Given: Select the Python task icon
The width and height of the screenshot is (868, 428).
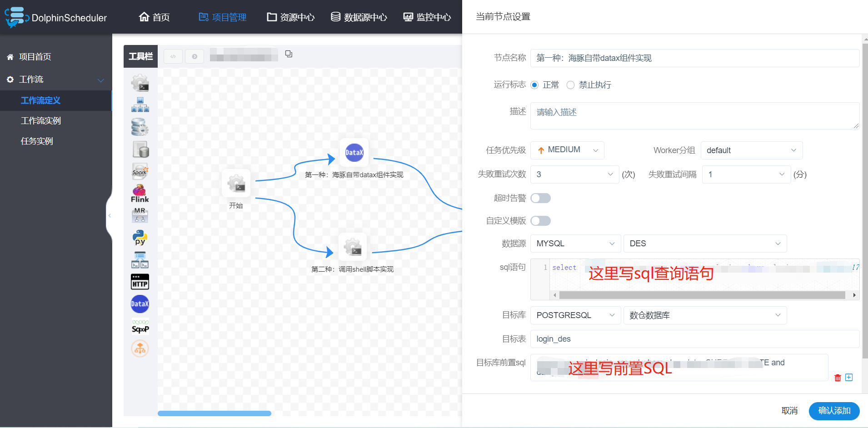Looking at the screenshot, I should [x=140, y=237].
